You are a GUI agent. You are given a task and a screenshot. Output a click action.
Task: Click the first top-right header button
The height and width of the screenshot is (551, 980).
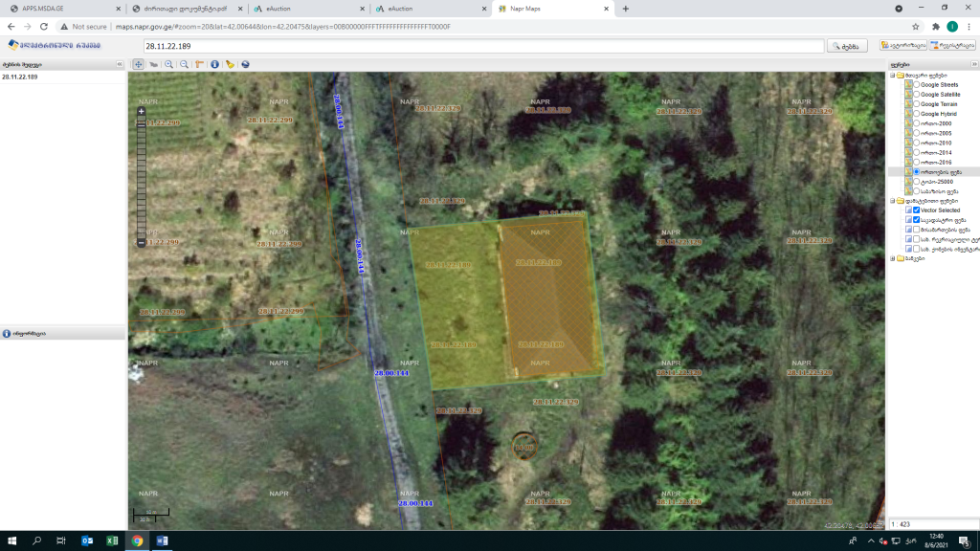coord(903,46)
